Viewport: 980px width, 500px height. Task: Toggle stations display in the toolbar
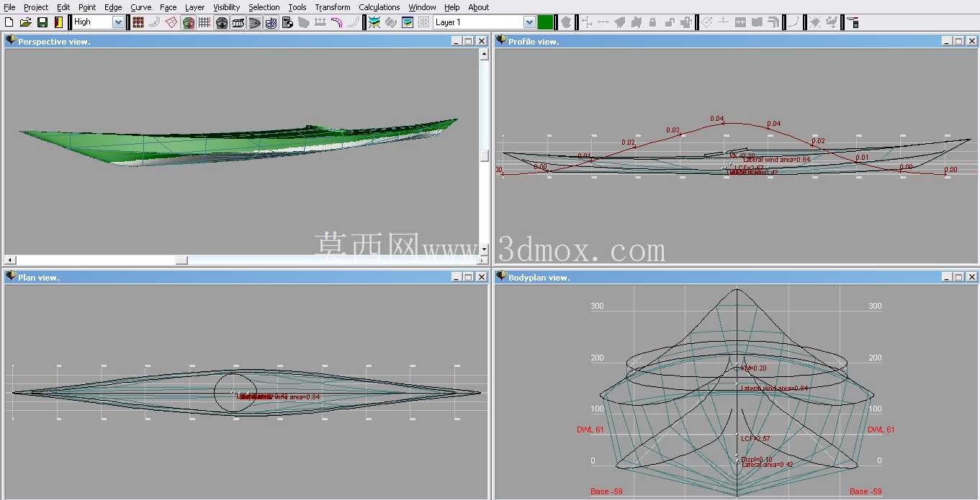(222, 22)
